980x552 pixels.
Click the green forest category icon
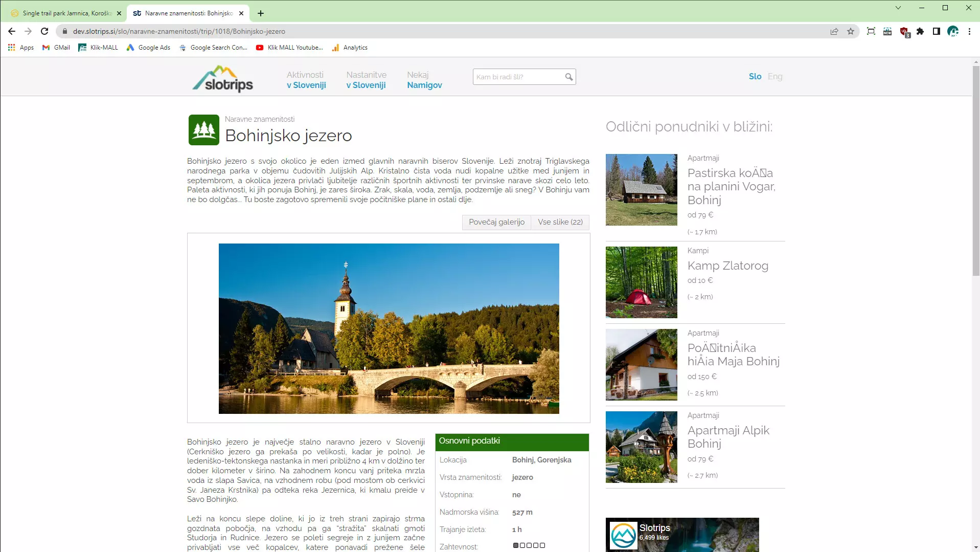click(203, 130)
